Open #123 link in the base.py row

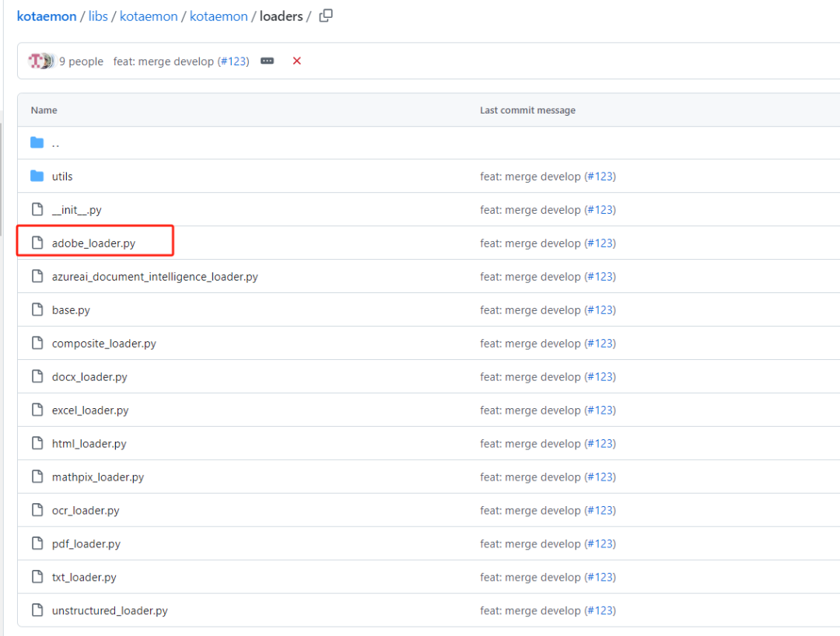pos(600,310)
